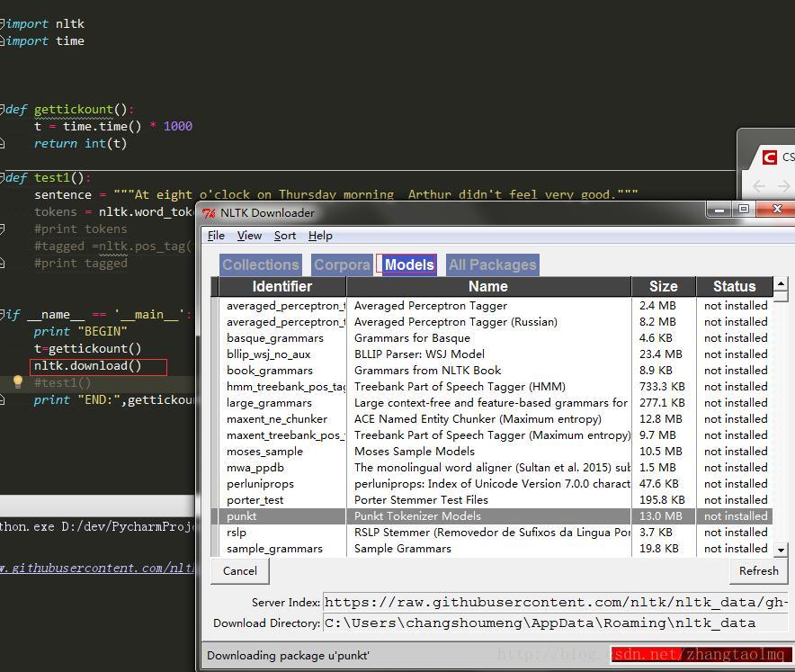Select the maxent_ne_chunker row

coord(492,419)
